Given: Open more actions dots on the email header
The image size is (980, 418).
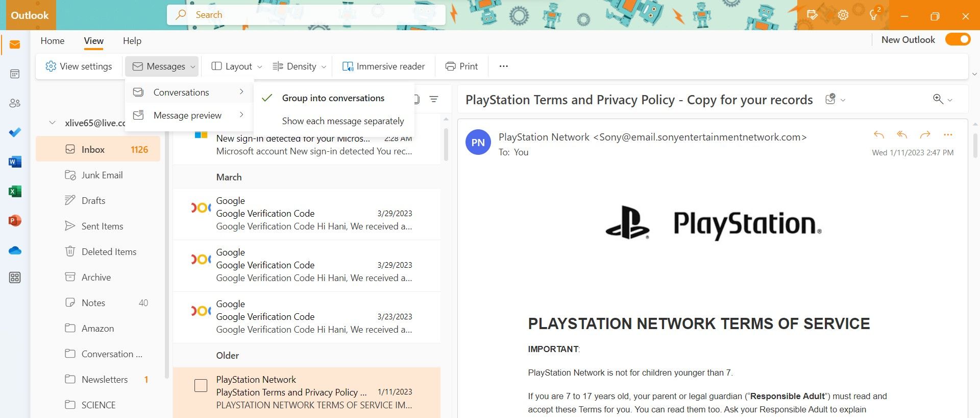Looking at the screenshot, I should click(x=948, y=135).
